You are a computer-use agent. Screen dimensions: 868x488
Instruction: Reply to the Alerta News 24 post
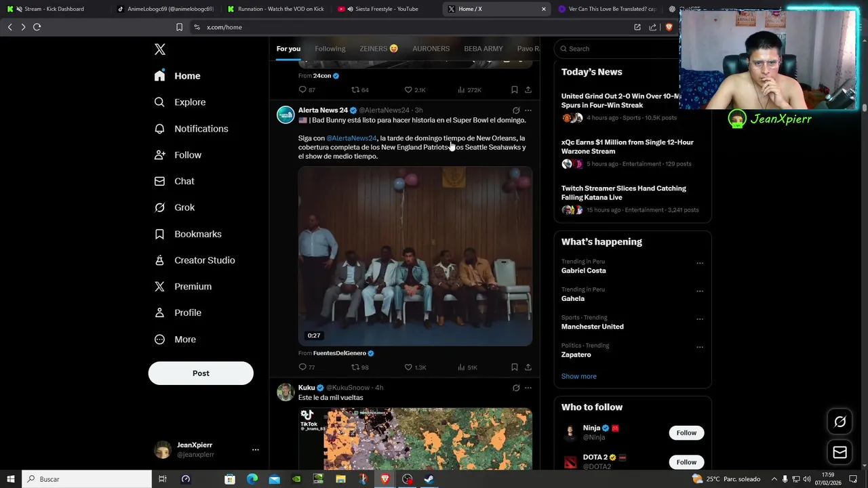[302, 367]
